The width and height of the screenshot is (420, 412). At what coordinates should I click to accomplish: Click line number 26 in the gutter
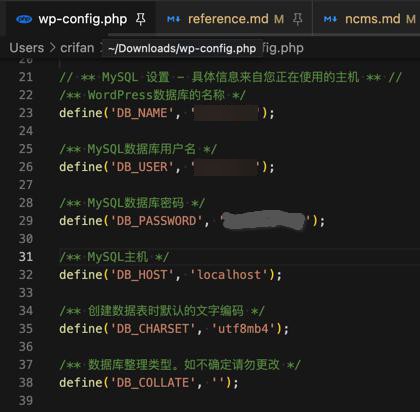(26, 167)
